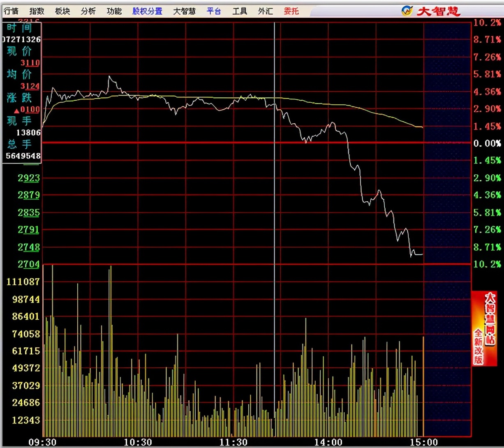Click the 8.71% label near chart top
The width and height of the screenshot is (504, 448).
(487, 39)
